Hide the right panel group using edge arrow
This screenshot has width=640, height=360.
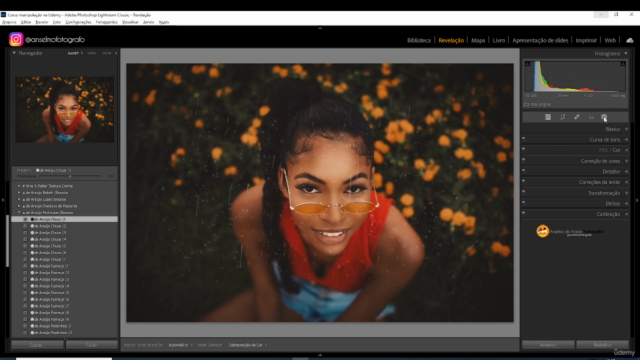tap(637, 200)
